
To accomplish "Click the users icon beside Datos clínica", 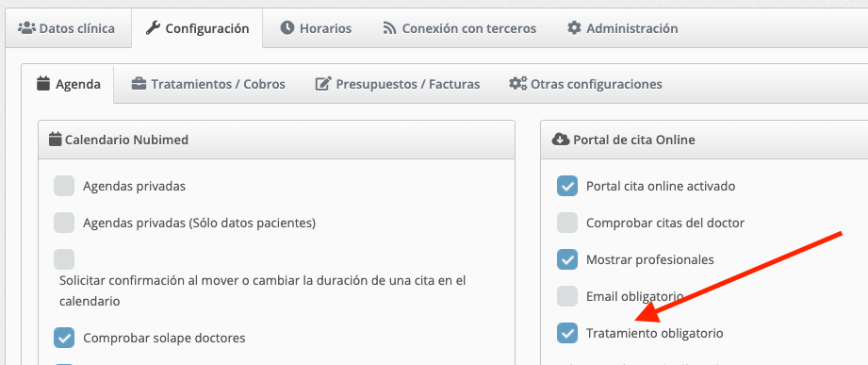I will pyautogui.click(x=26, y=27).
